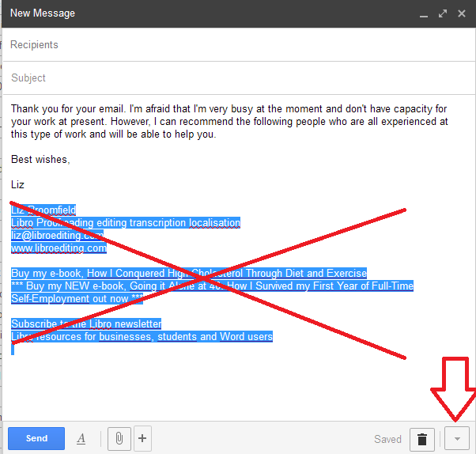Click the 'Subscribe to the Libro newsletter' line
This screenshot has height=454, width=476.
pyautogui.click(x=86, y=324)
